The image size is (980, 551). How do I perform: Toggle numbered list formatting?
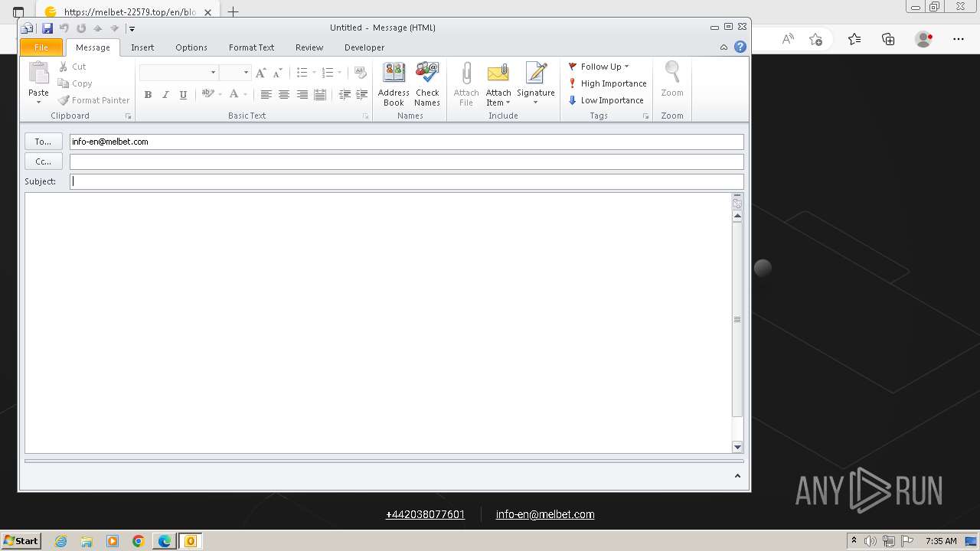tap(328, 73)
